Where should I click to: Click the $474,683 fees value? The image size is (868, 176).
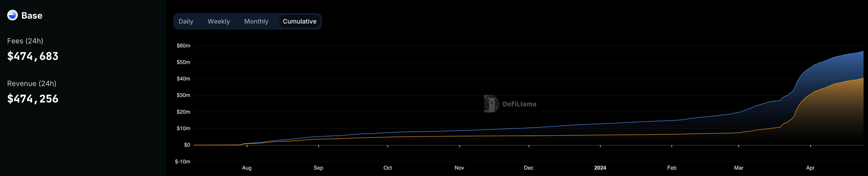point(33,56)
